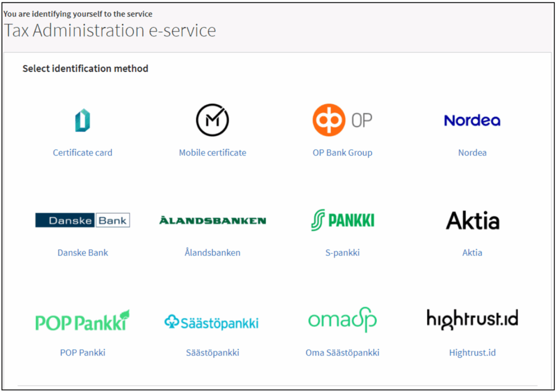The width and height of the screenshot is (556, 392).
Task: Select the Nordea text link
Action: coord(472,153)
